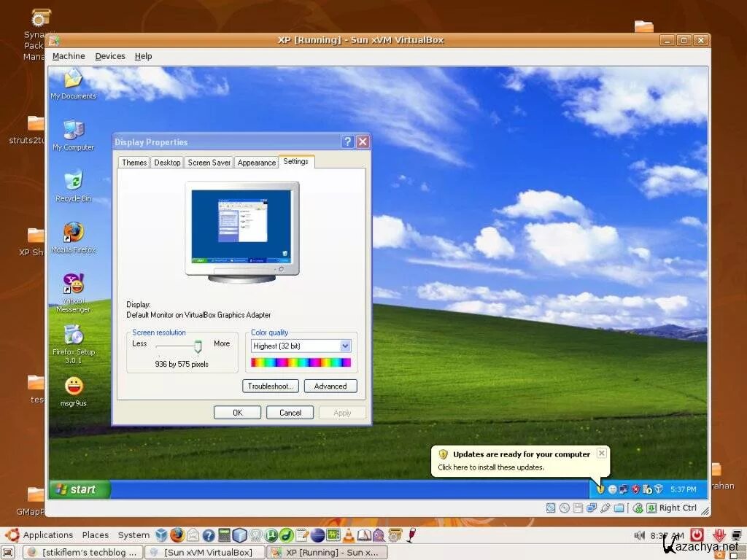The width and height of the screenshot is (747, 560).
Task: Open the Devices menu
Action: click(110, 56)
